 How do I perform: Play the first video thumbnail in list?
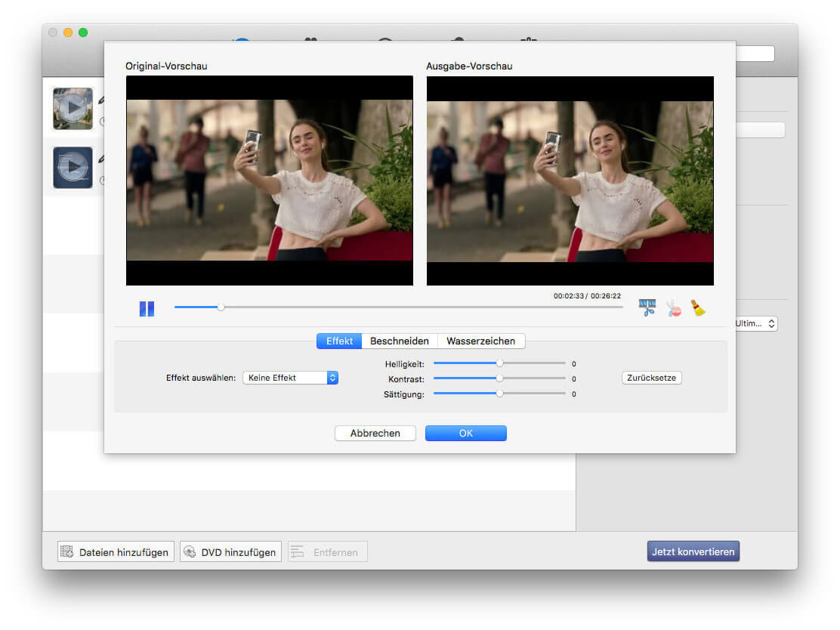pos(73,108)
